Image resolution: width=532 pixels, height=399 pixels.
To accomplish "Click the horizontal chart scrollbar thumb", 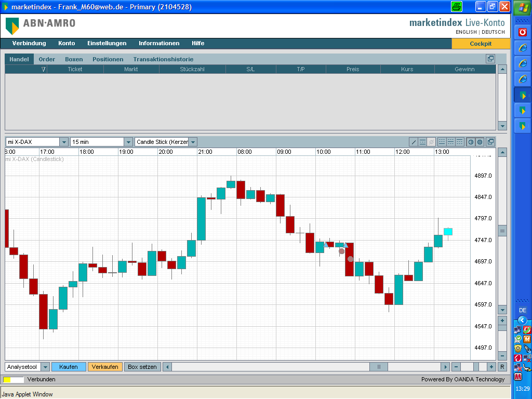I will pyautogui.click(x=378, y=367).
